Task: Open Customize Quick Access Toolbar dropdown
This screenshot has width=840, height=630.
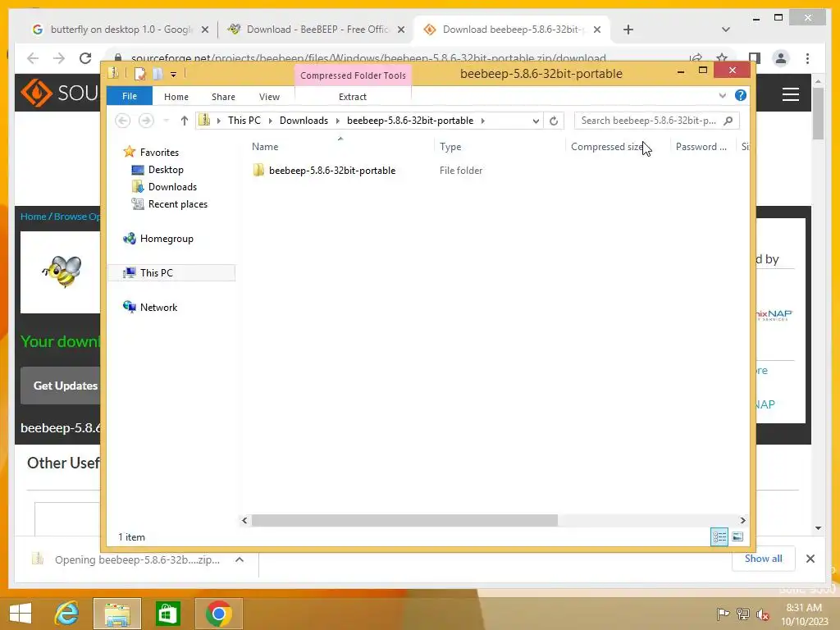Action: (174, 75)
